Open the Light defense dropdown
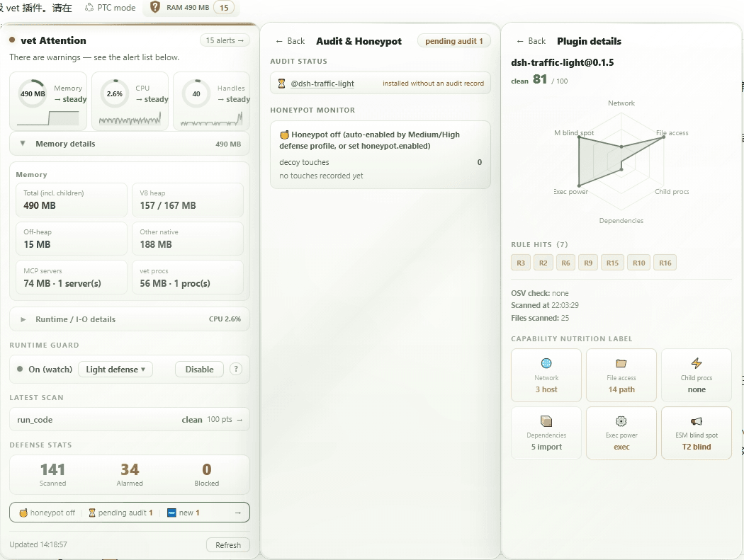 115,370
